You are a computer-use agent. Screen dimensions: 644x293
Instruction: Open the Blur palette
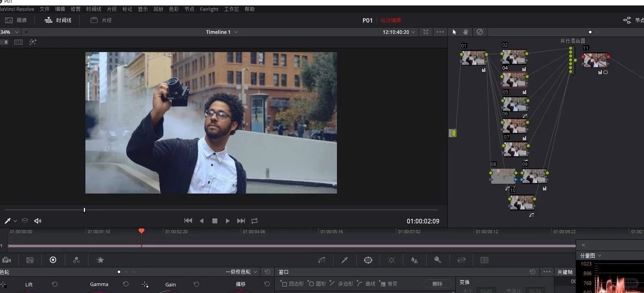coord(415,260)
